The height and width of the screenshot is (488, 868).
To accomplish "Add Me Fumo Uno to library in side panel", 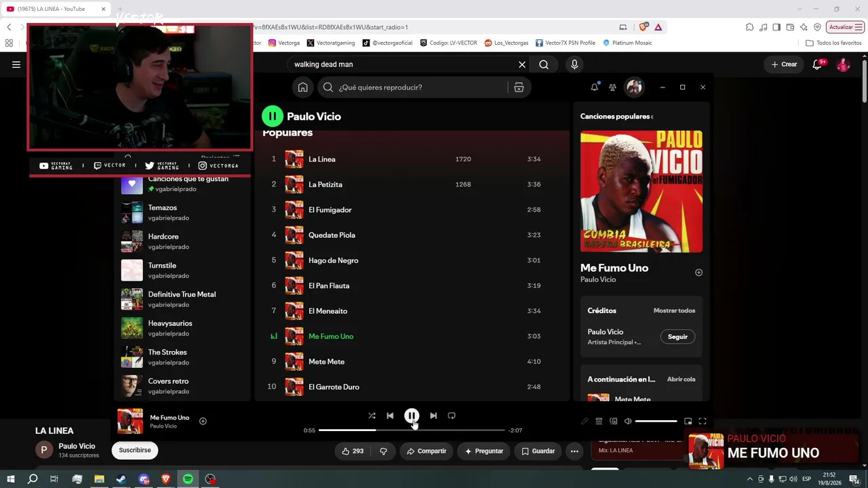I will pyautogui.click(x=698, y=272).
